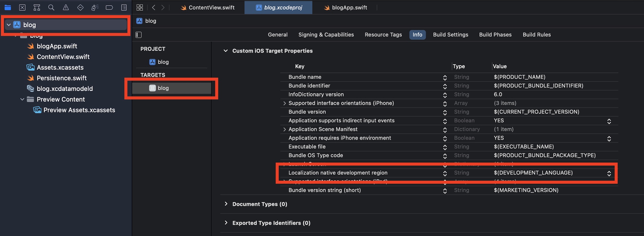Switch to the ContentView.swift tab
This screenshot has height=236, width=644.
207,8
